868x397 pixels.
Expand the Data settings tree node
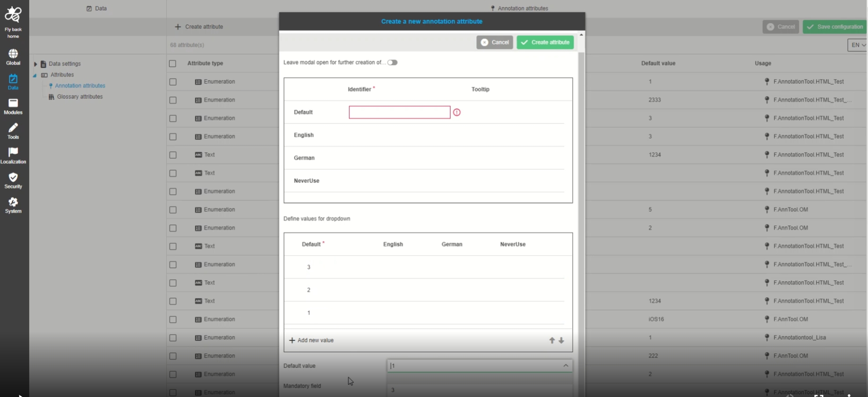[x=35, y=64]
